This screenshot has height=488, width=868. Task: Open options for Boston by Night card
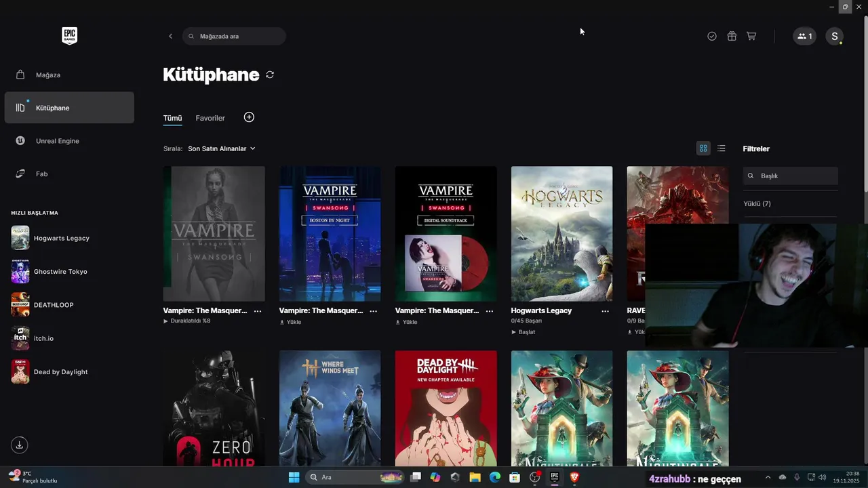point(374,310)
